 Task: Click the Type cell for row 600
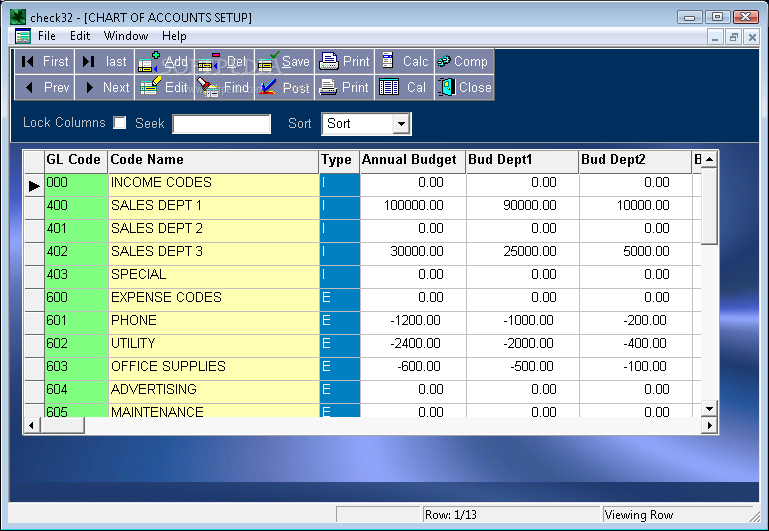[339, 300]
